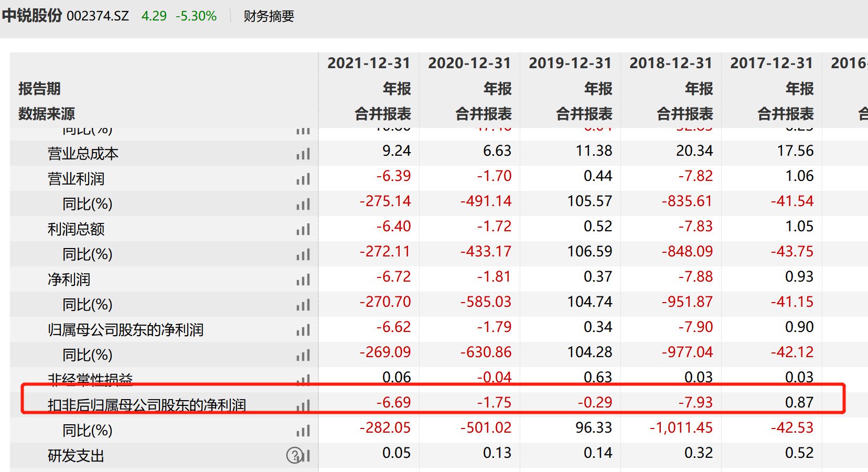Click the 0.05 value in 研发支出 row

[x=397, y=453]
